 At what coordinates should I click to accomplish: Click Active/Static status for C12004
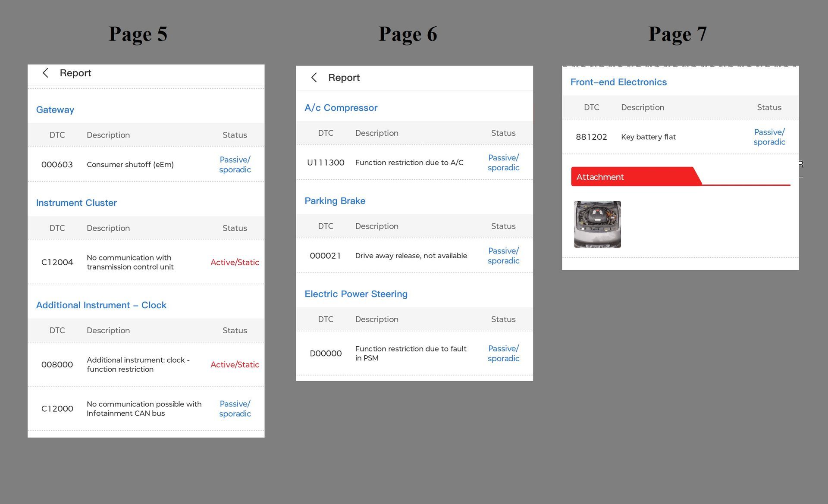pyautogui.click(x=235, y=262)
